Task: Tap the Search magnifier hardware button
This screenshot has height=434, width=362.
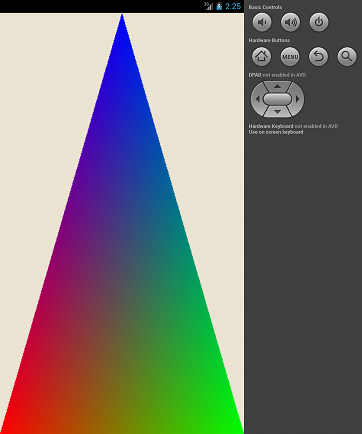Action: click(347, 56)
